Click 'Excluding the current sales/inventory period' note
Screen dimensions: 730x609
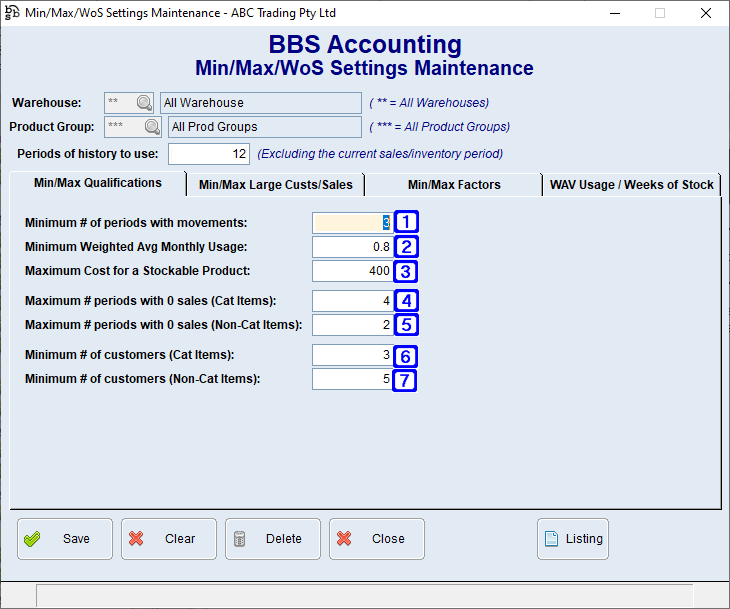click(x=380, y=154)
